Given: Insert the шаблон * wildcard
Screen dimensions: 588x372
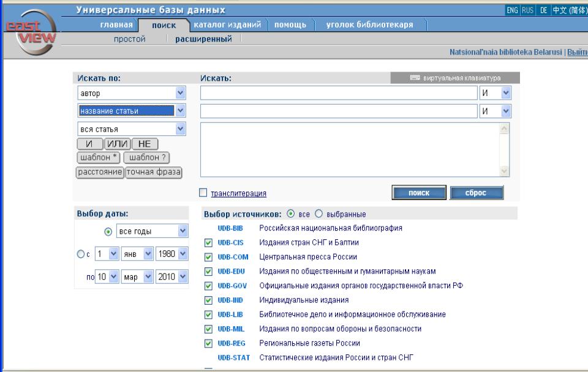Looking at the screenshot, I should [98, 157].
